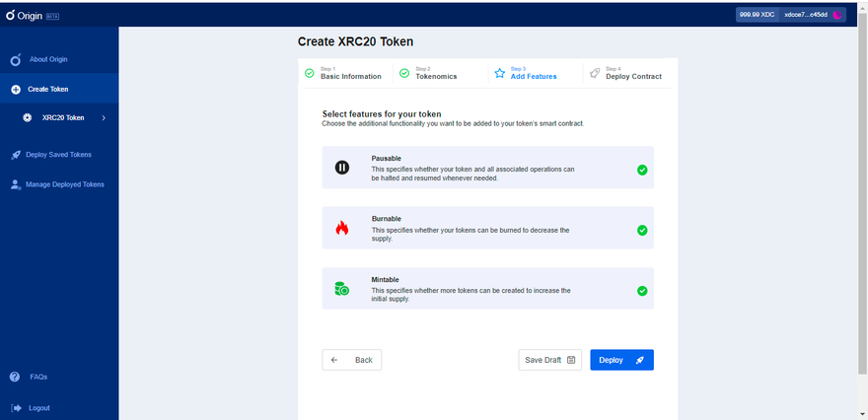
Task: Uncheck the Mintable feature checkmark
Action: pos(642,291)
